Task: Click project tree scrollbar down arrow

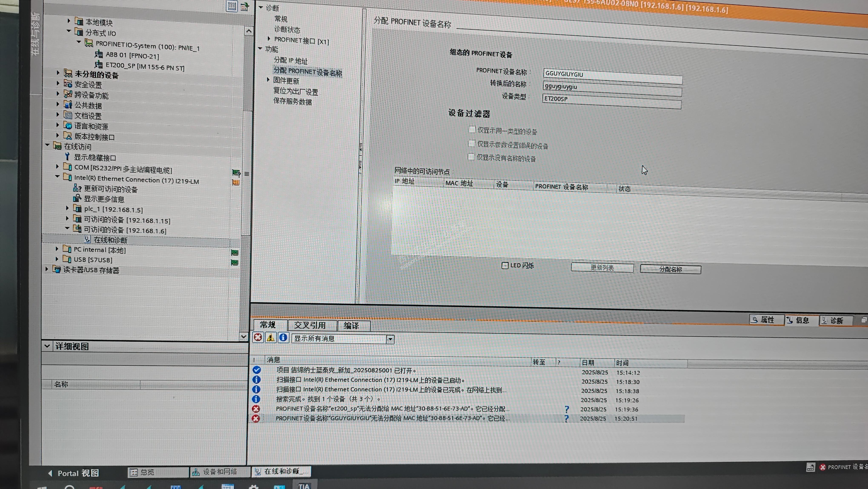Action: [244, 337]
